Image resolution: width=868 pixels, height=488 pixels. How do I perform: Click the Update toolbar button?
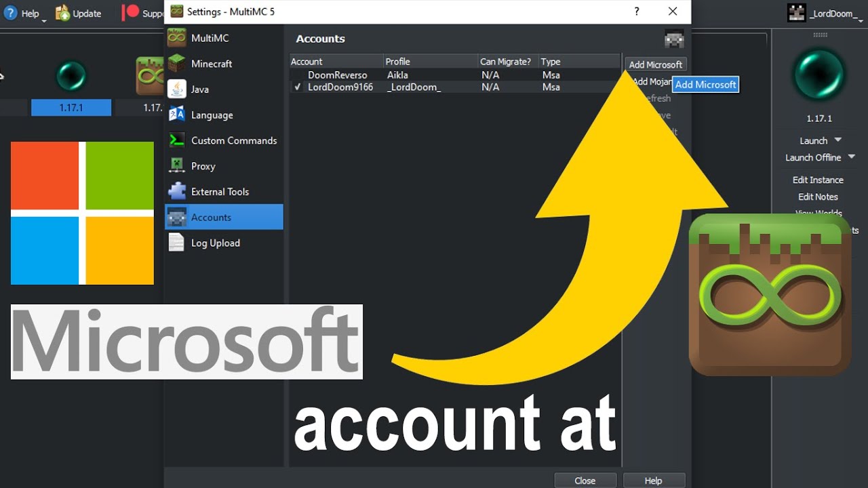pyautogui.click(x=79, y=13)
